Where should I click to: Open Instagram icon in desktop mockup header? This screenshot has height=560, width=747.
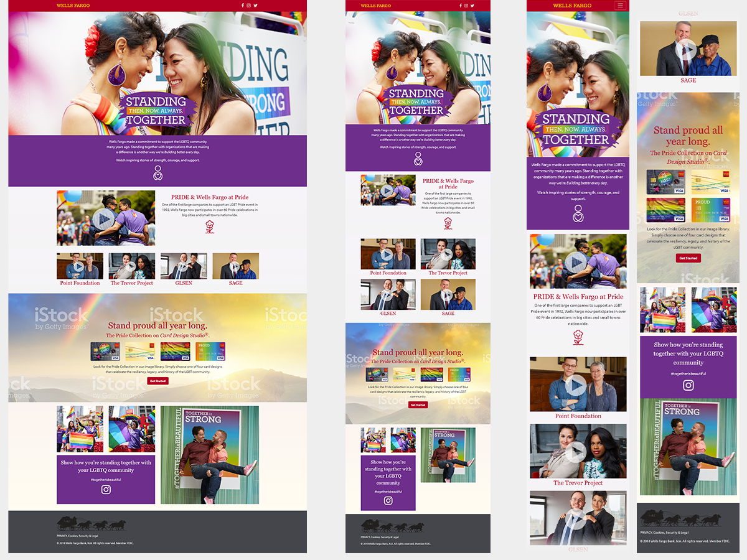(x=249, y=6)
